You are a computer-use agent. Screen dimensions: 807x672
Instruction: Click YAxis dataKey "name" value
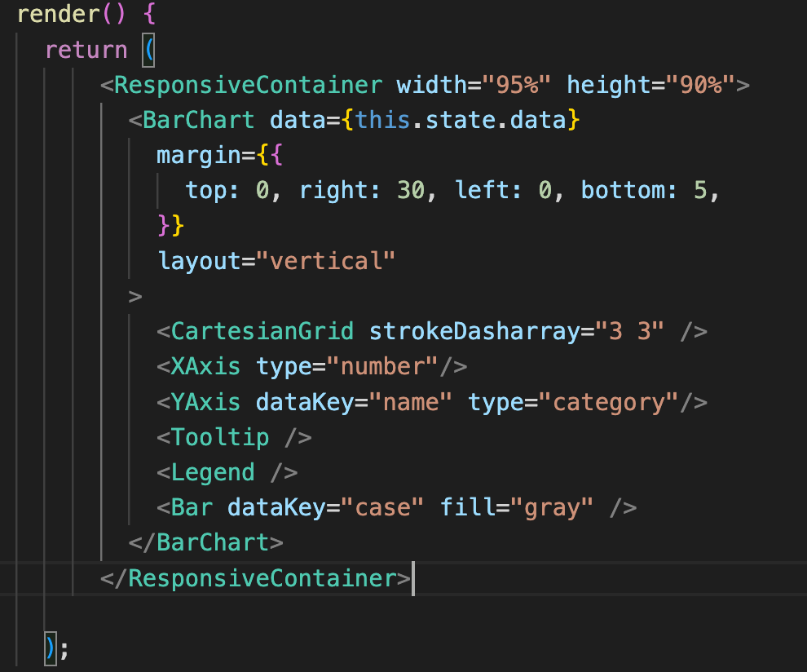tap(411, 402)
